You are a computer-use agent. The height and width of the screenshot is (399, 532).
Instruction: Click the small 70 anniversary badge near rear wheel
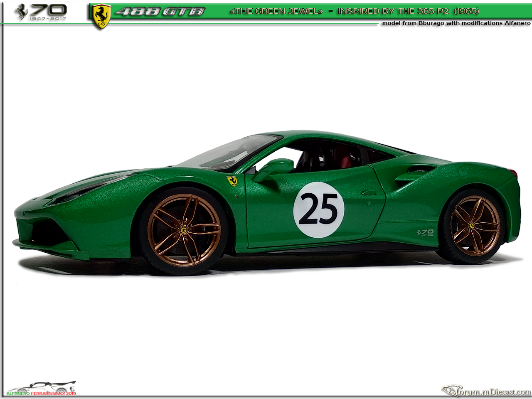pos(425,232)
